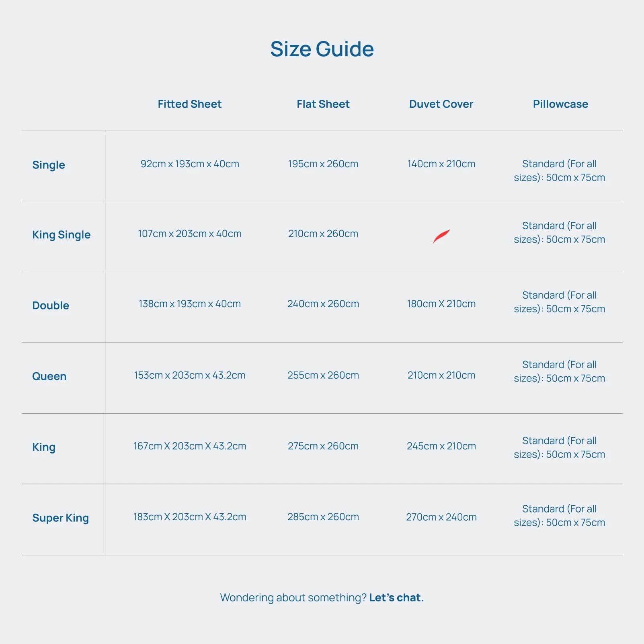Open the Let's chat link
644x644 pixels.
coord(396,597)
